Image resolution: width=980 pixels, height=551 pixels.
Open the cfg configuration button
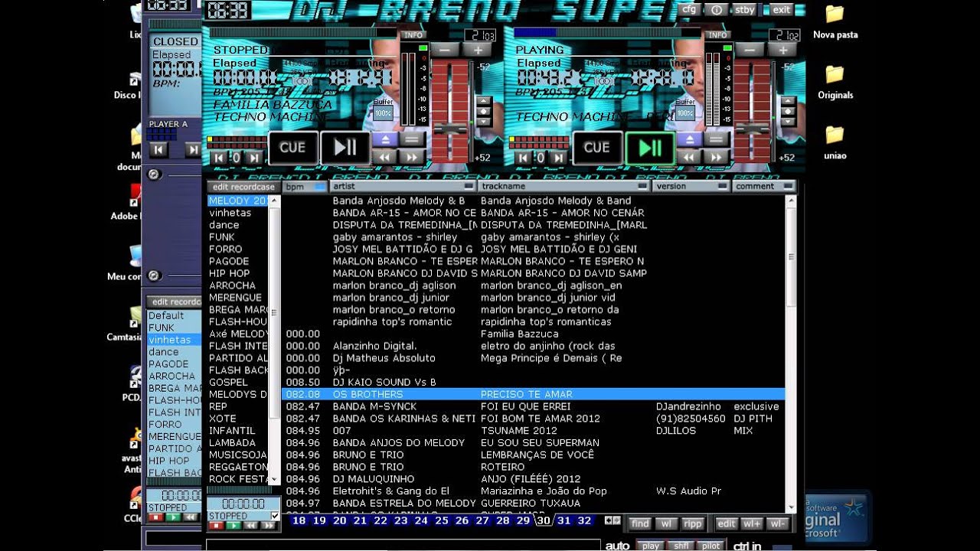[689, 10]
